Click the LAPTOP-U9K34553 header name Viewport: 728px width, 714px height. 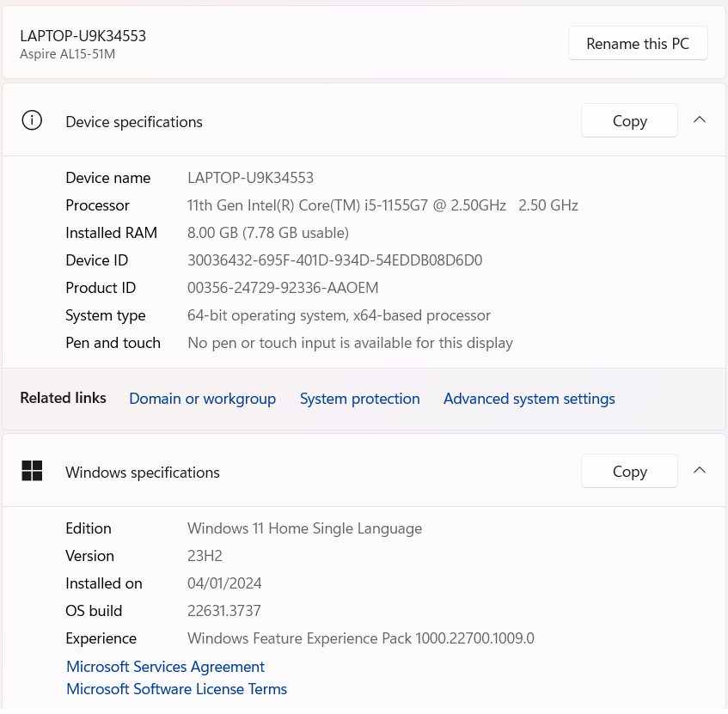tap(83, 35)
